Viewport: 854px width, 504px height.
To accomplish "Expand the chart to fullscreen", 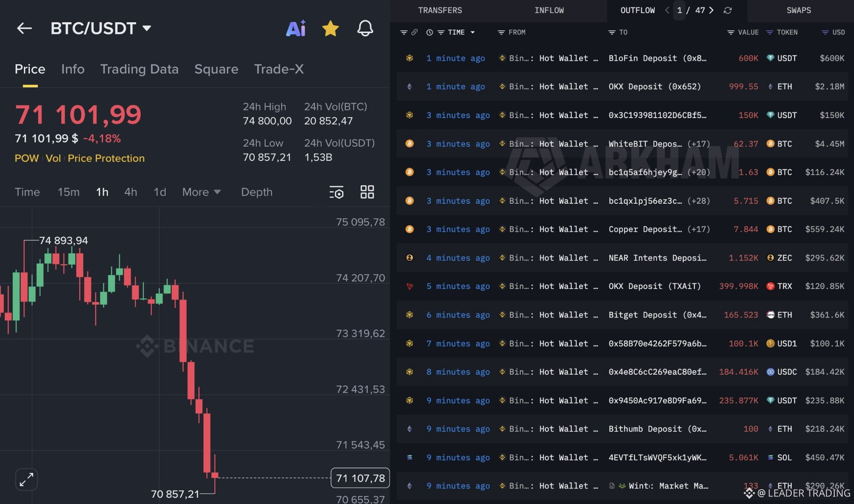I will click(26, 479).
